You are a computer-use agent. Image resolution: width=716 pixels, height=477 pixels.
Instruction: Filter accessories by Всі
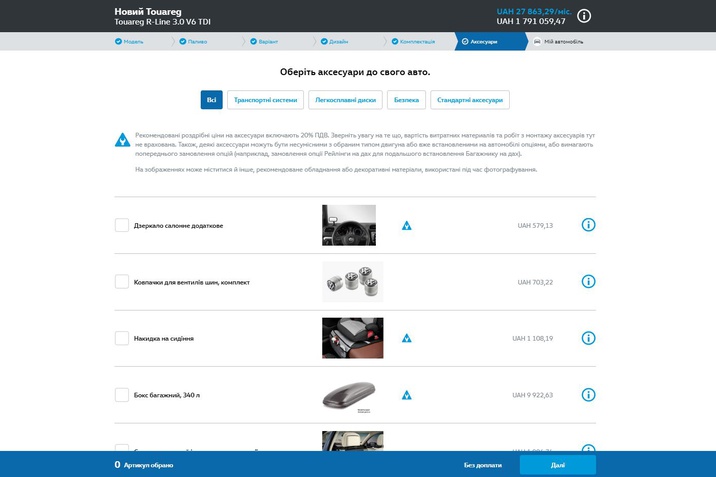pyautogui.click(x=211, y=100)
